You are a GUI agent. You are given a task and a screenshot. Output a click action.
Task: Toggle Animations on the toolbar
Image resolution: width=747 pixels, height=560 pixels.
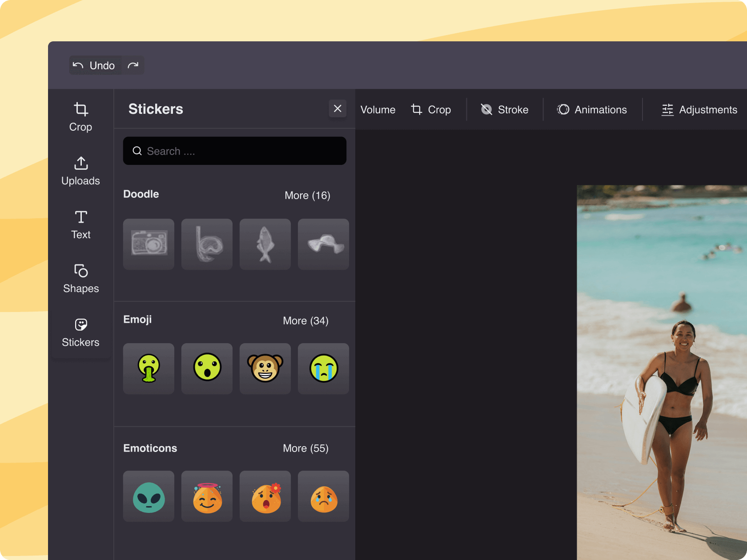592,109
